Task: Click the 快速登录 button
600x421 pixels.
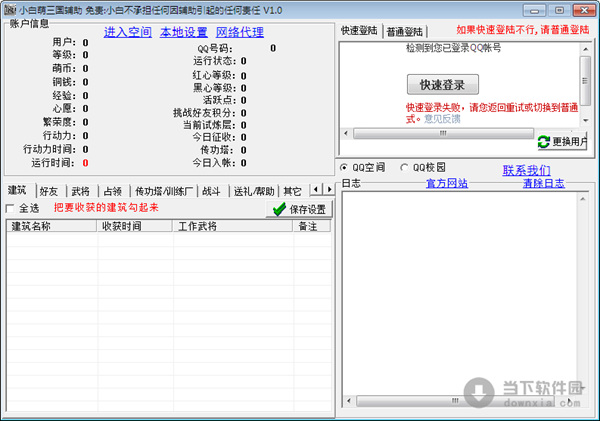Action: coord(443,85)
